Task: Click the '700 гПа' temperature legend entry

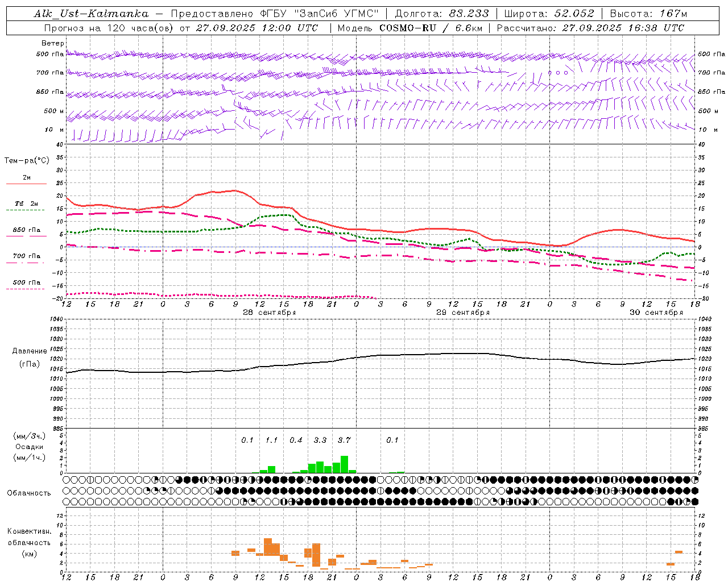Action: 27,256
